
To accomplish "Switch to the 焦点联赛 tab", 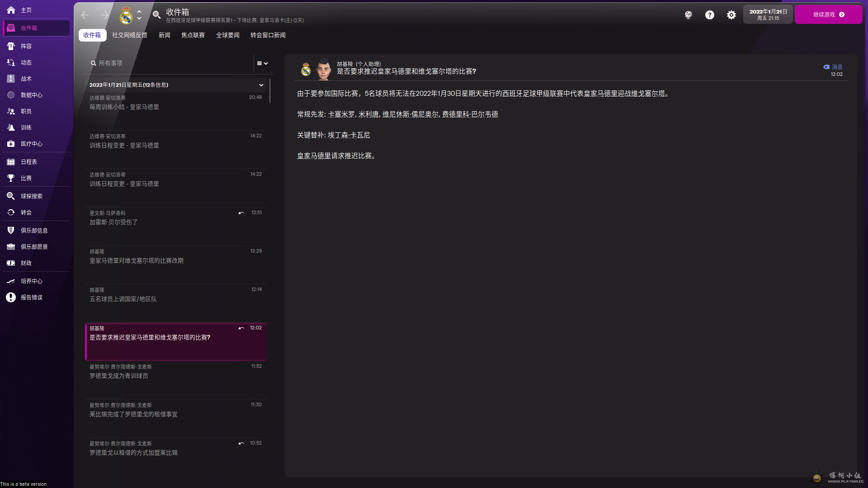I will pyautogui.click(x=193, y=35).
